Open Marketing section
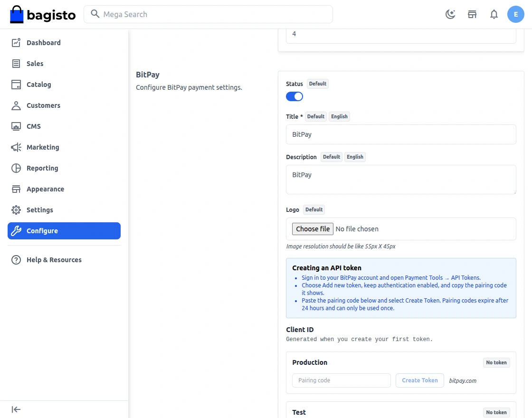Image resolution: width=532 pixels, height=418 pixels. tap(64, 147)
